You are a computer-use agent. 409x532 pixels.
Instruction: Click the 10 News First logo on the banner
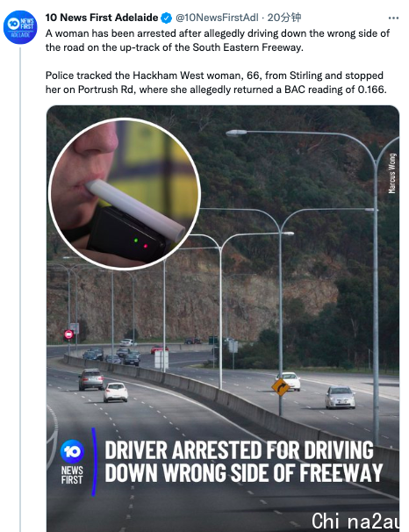72,462
